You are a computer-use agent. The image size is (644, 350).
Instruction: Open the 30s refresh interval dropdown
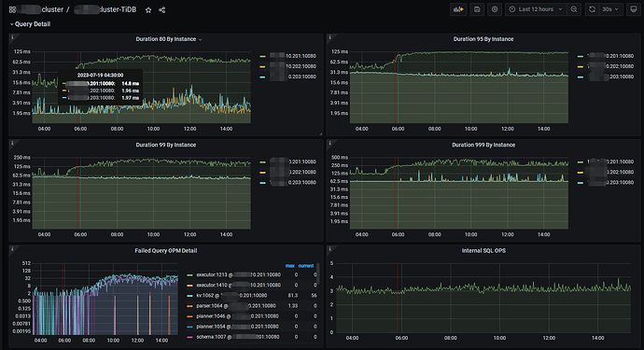click(x=610, y=9)
